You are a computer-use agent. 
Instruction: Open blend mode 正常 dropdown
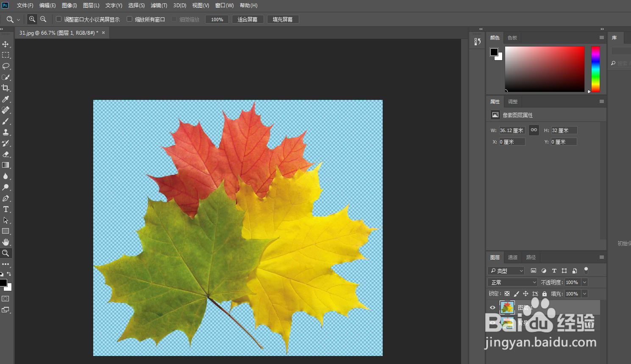click(512, 282)
